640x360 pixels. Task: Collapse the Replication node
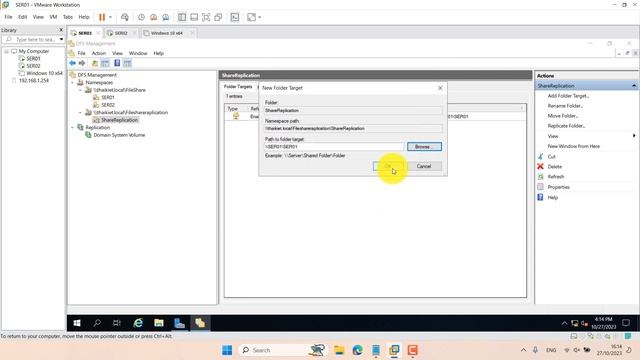tap(73, 127)
